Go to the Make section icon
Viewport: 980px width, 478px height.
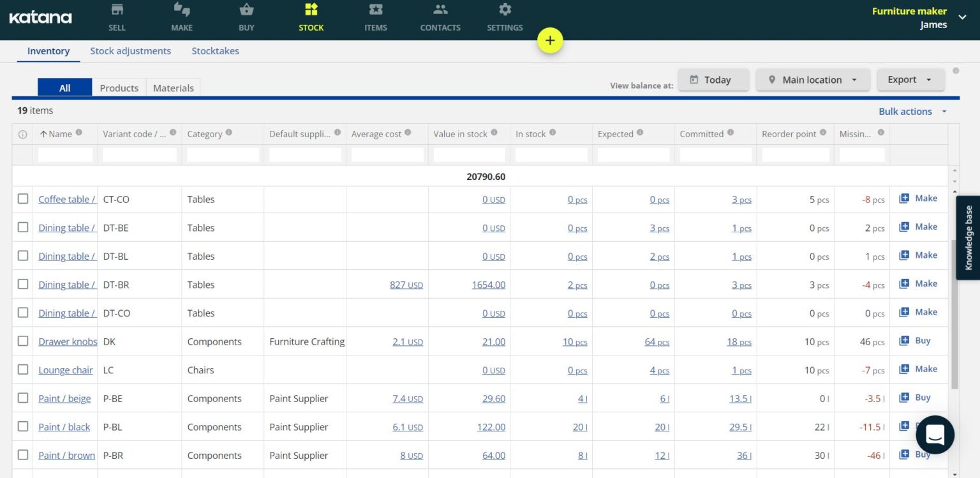pyautogui.click(x=182, y=10)
